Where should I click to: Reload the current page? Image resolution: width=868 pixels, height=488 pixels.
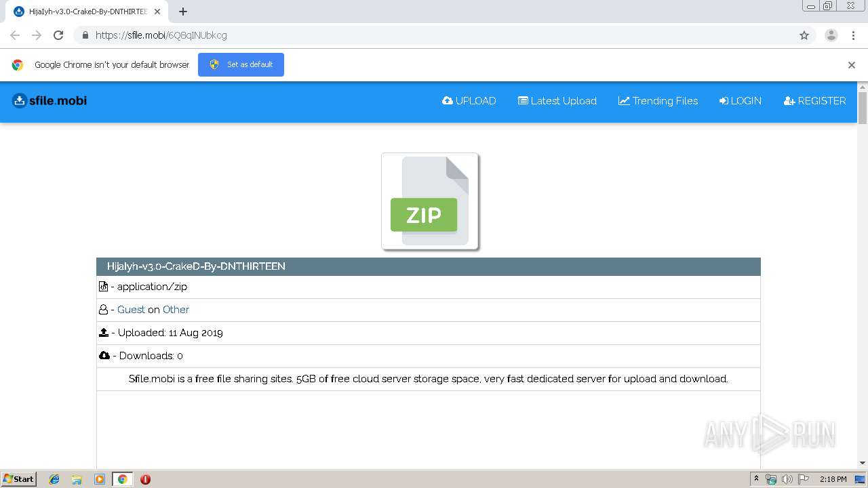58,35
